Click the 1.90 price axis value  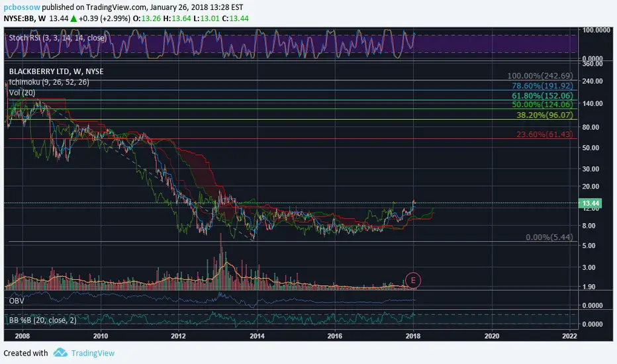tap(589, 287)
